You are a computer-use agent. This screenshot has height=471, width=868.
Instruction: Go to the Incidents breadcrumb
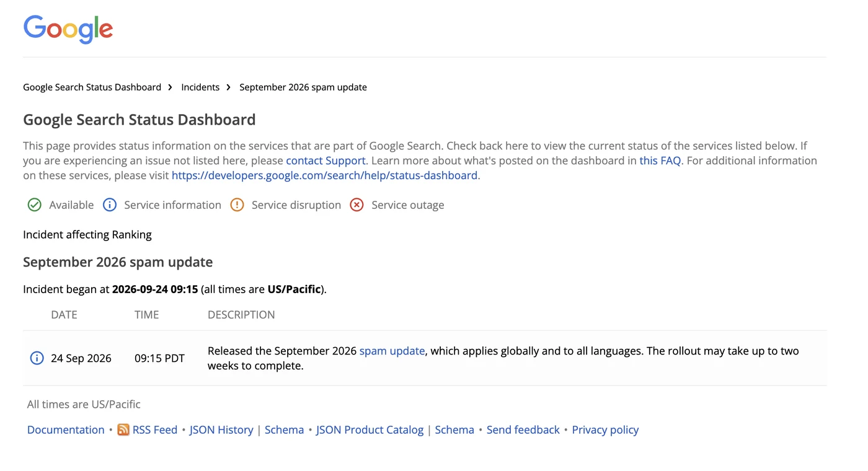tap(200, 87)
